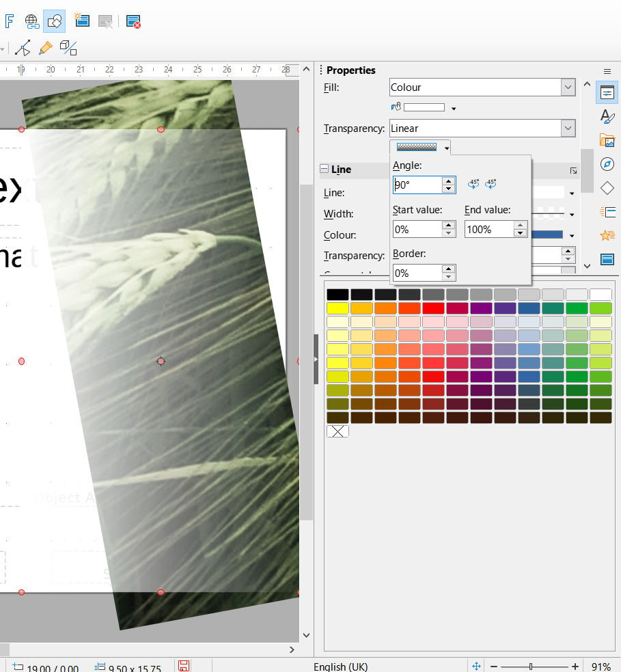Open Line section more options

[572, 170]
